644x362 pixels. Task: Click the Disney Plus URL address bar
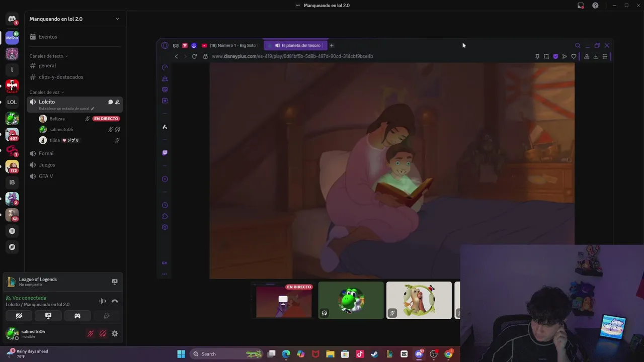point(292,56)
